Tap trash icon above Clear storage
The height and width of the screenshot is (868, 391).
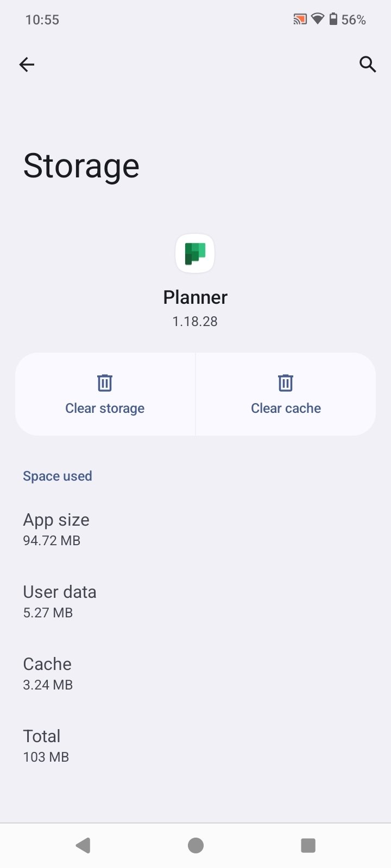[x=105, y=383]
